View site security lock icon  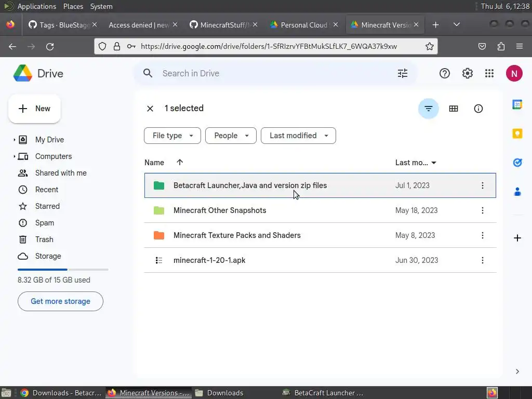(x=117, y=46)
